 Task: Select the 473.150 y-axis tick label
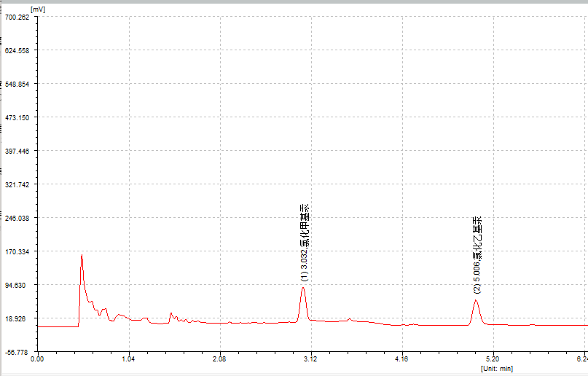tap(17, 117)
